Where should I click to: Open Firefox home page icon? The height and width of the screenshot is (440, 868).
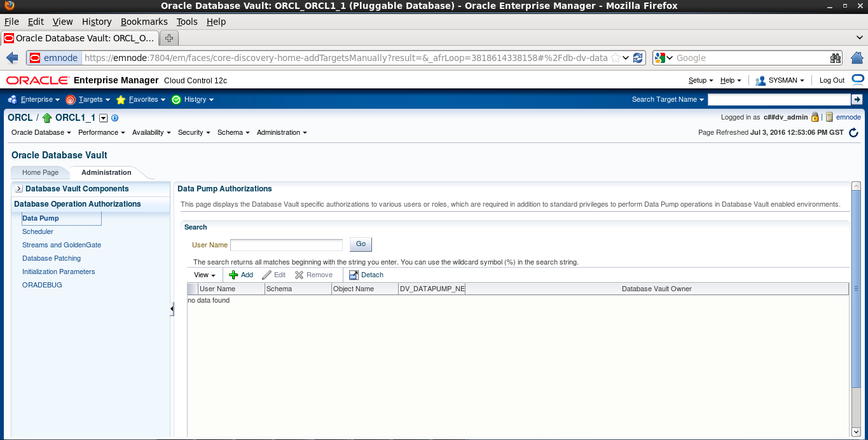(857, 58)
